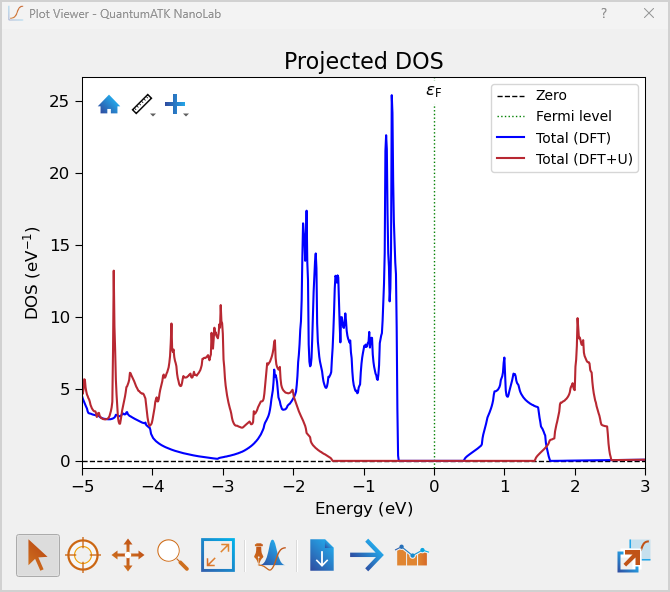The height and width of the screenshot is (592, 670).
Task: Click the Total (DFT) legend entry
Action: click(573, 138)
